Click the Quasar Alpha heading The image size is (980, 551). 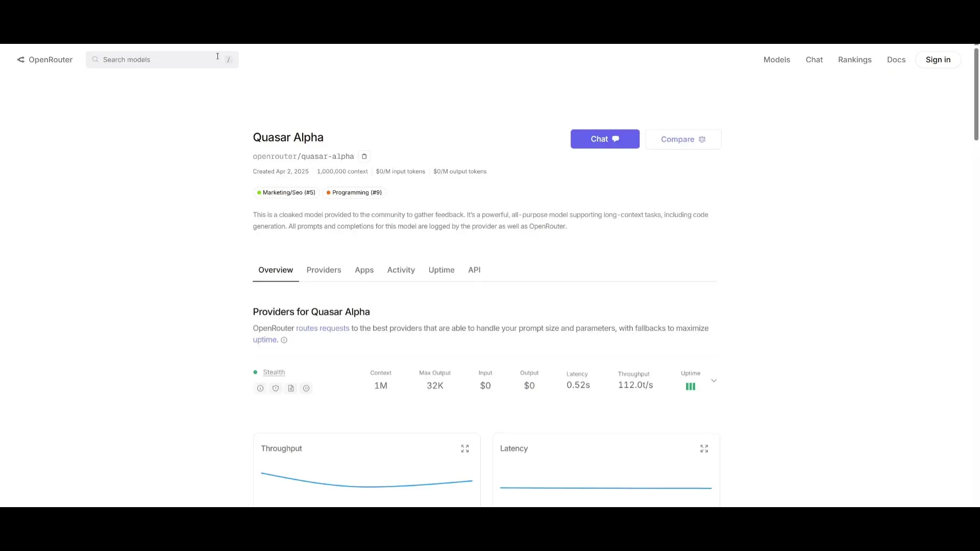288,138
